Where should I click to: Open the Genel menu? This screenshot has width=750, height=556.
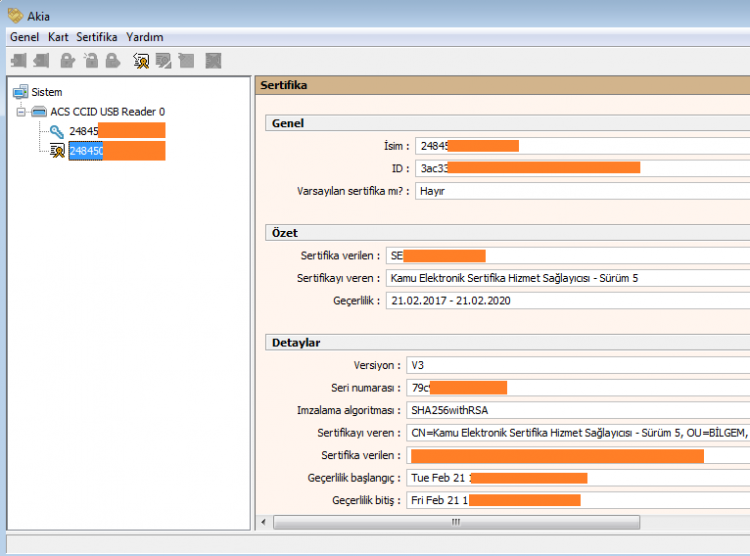[24, 37]
